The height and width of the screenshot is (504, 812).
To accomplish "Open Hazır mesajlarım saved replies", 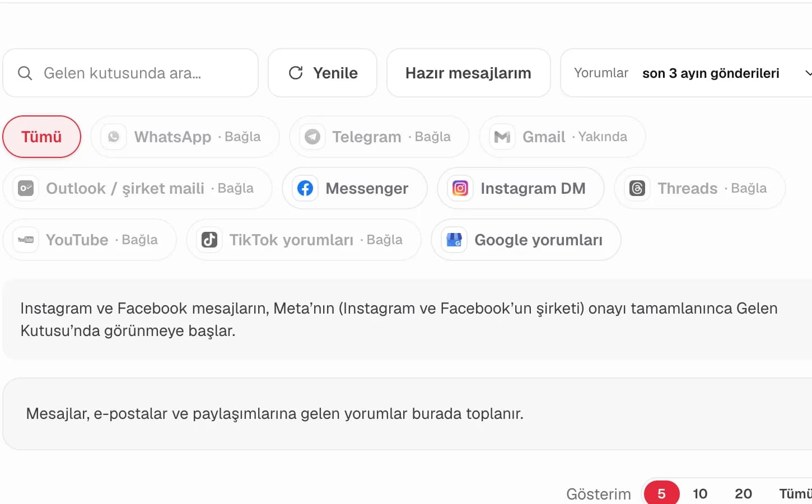I will click(x=468, y=73).
